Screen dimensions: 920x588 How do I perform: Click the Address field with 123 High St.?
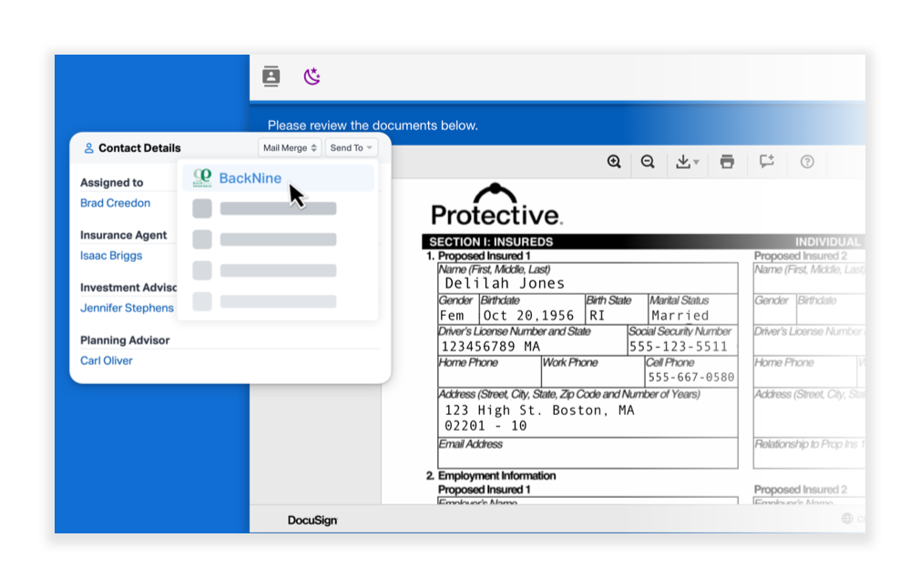[x=588, y=412]
